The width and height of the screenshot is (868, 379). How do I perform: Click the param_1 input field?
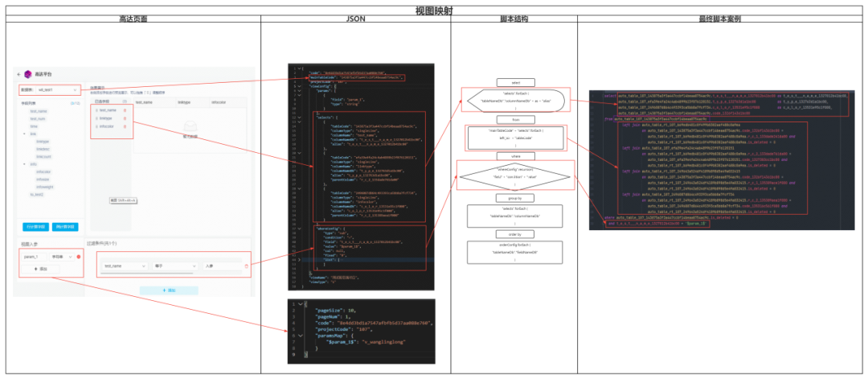pos(34,257)
